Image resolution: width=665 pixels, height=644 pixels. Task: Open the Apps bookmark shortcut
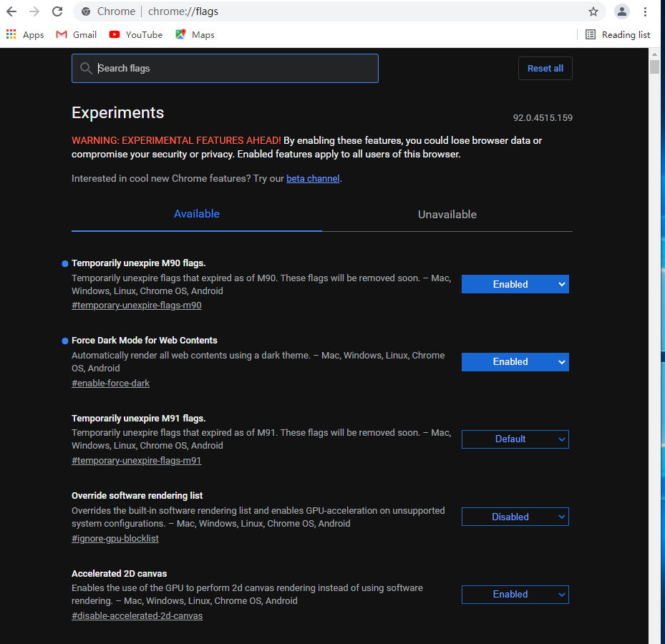click(25, 35)
